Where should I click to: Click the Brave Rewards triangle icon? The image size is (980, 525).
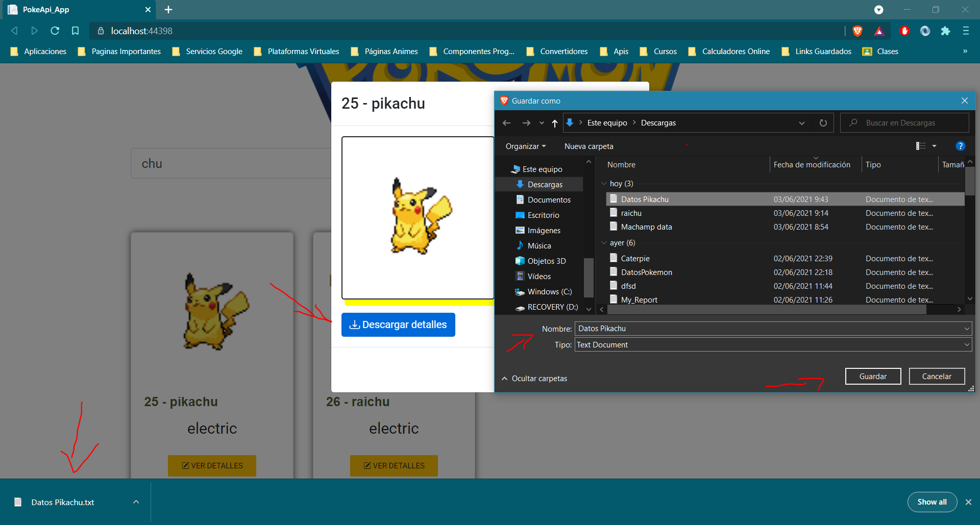(x=879, y=31)
